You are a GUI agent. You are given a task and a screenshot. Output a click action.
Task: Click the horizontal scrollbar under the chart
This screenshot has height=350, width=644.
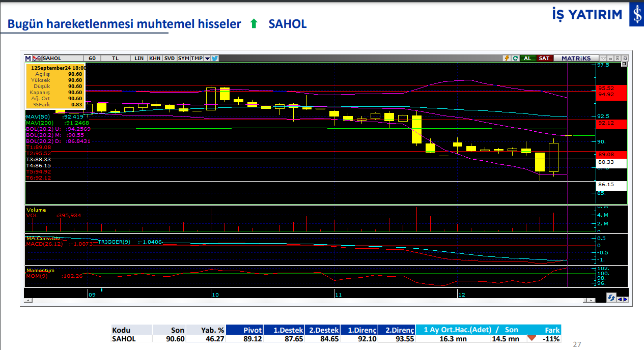305,301
